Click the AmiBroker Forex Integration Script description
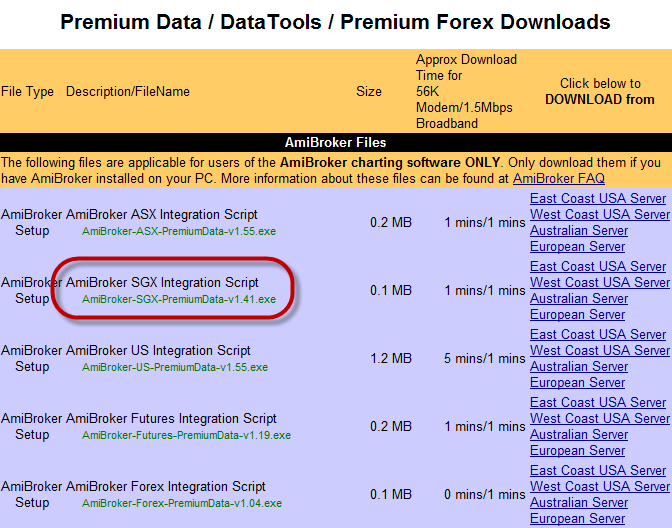Viewport: 672px width, 528px height. click(166, 486)
